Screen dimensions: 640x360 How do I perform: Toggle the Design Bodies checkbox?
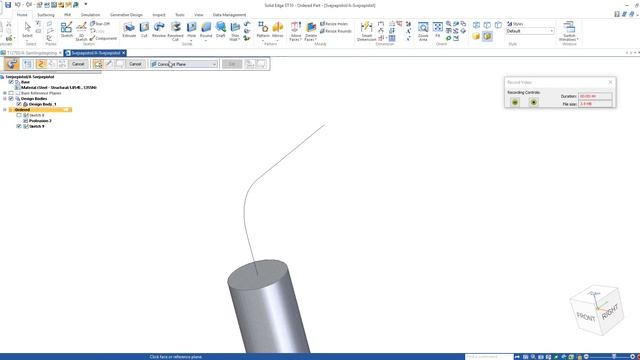tap(11, 98)
